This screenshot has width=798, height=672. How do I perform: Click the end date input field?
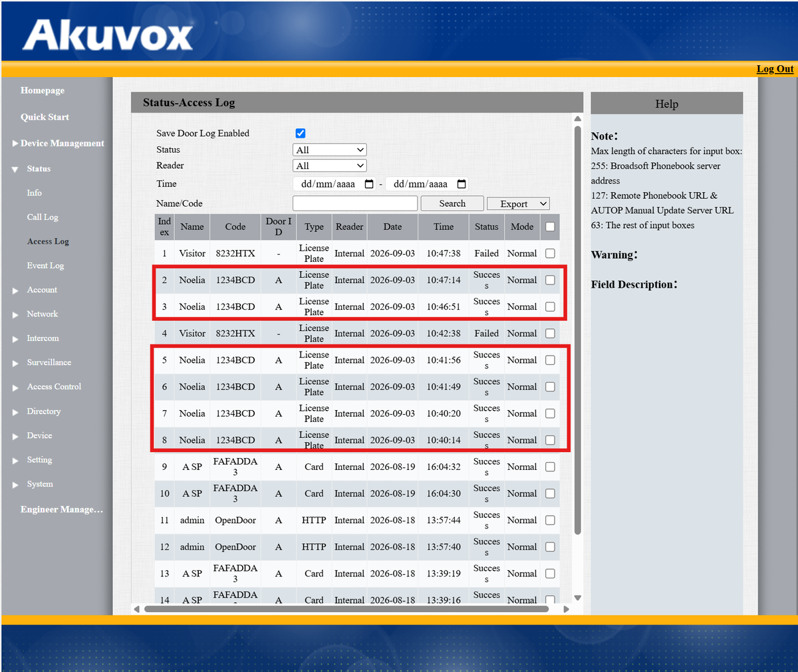pyautogui.click(x=428, y=184)
